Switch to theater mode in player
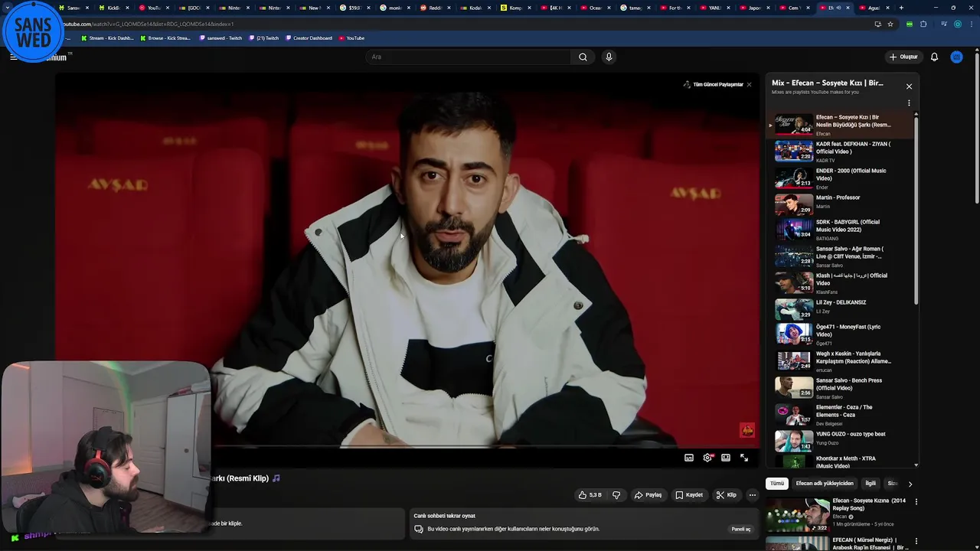The height and width of the screenshot is (551, 980). click(726, 458)
